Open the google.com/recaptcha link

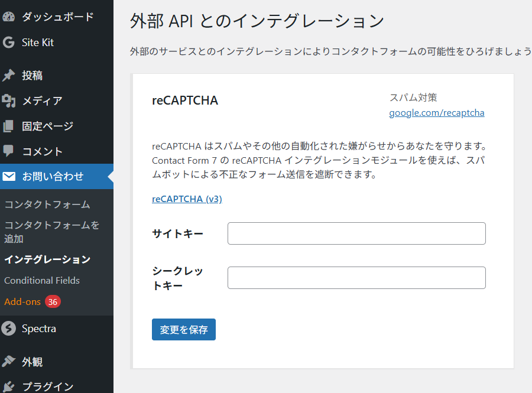(436, 112)
